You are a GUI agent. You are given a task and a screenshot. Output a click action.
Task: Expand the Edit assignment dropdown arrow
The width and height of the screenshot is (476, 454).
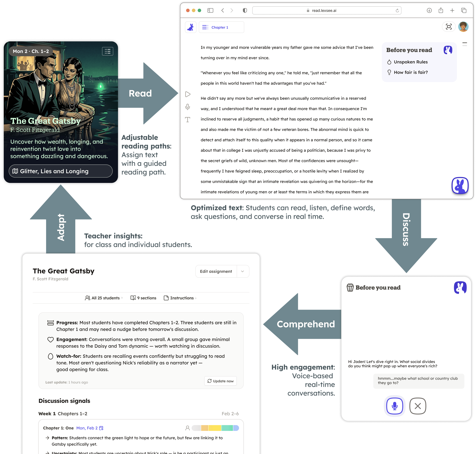[242, 271]
